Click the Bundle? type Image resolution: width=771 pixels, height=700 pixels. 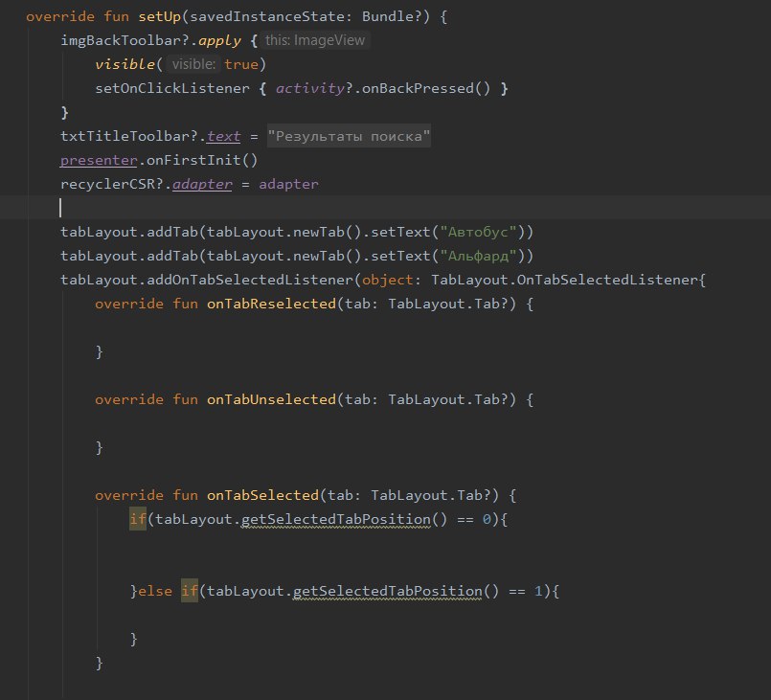(392, 16)
